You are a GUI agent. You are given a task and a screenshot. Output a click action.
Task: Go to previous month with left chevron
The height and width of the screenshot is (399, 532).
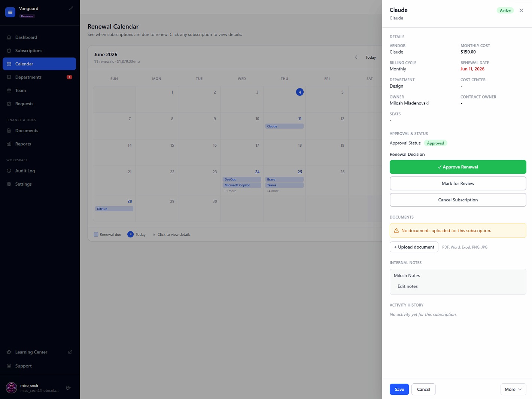point(356,57)
